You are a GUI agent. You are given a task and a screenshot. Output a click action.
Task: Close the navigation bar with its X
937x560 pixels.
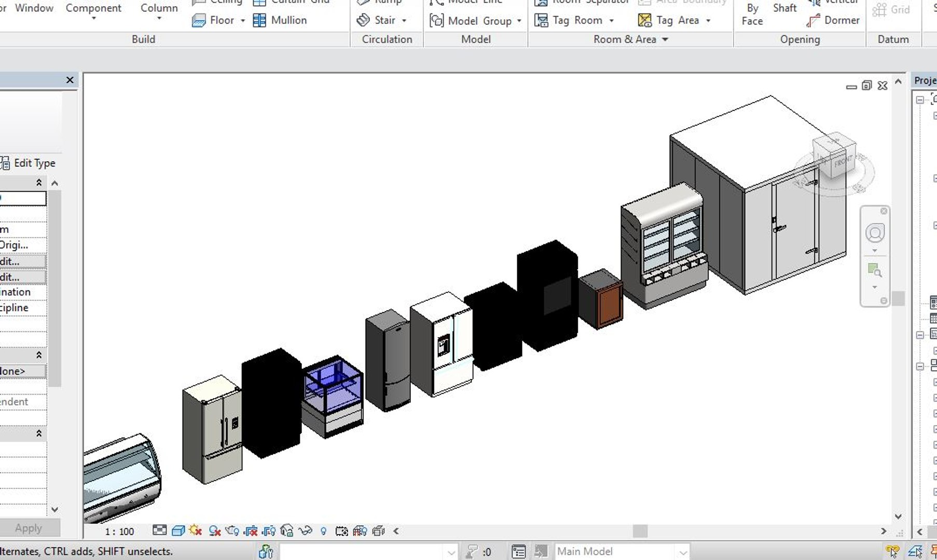pos(884,211)
